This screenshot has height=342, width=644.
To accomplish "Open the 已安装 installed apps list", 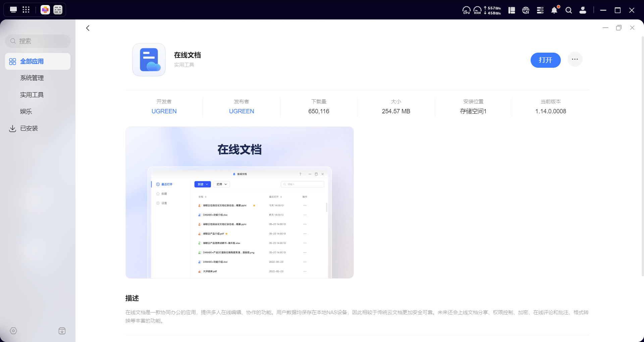I will [29, 128].
